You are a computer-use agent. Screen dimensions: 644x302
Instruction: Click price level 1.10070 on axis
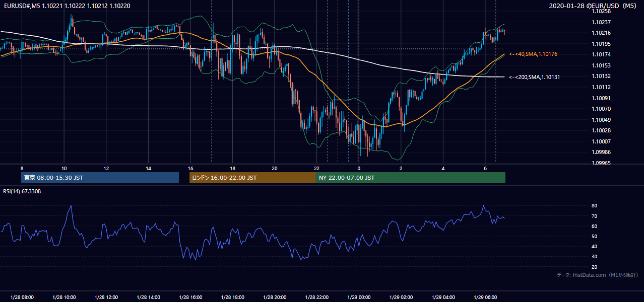pos(601,109)
